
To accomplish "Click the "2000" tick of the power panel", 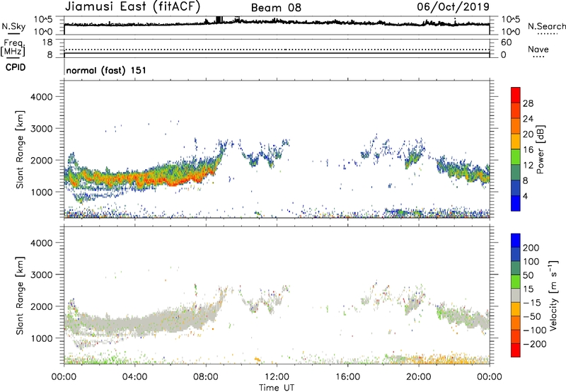I will 42,160.
